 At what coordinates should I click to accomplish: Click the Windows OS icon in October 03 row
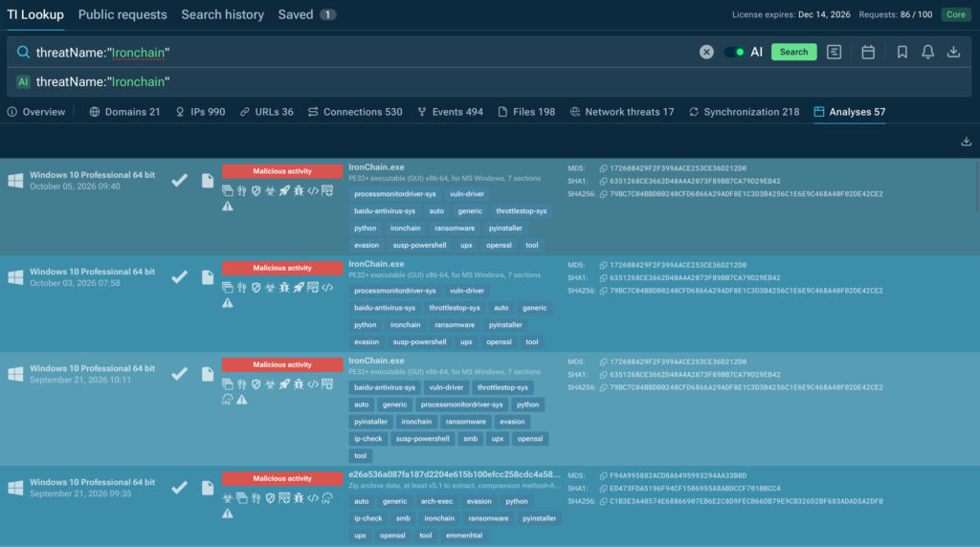[15, 277]
